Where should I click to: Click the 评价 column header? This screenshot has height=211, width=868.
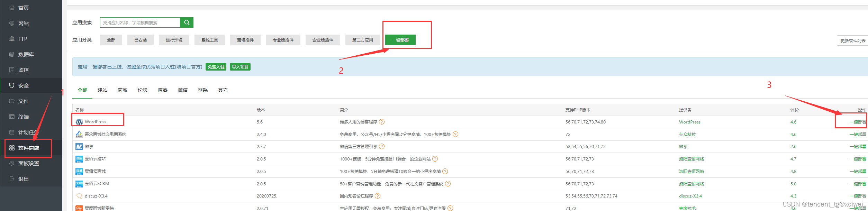[794, 110]
